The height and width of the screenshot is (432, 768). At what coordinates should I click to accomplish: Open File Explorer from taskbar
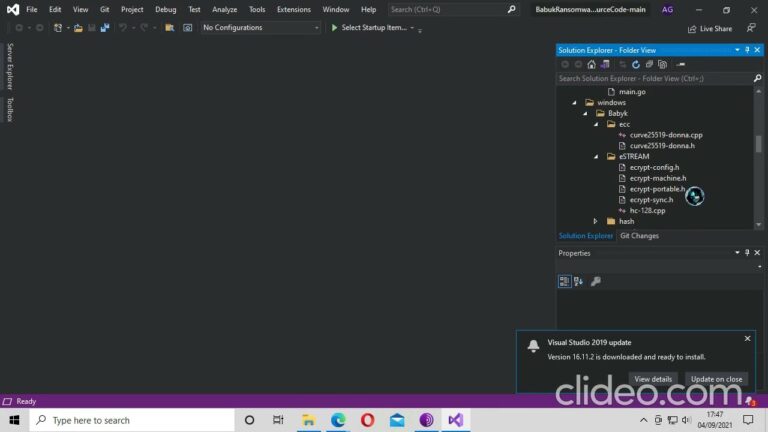(309, 420)
